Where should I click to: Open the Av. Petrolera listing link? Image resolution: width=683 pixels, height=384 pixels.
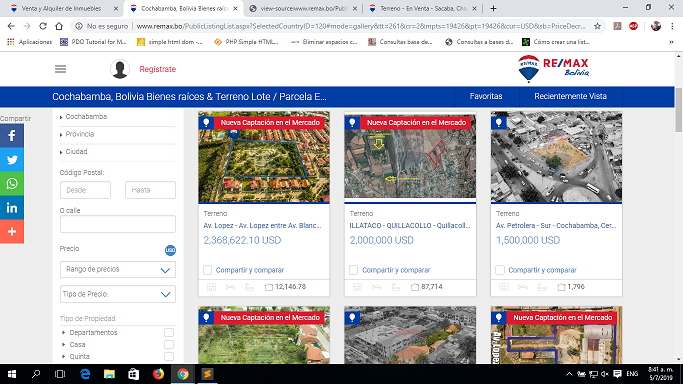click(556, 226)
